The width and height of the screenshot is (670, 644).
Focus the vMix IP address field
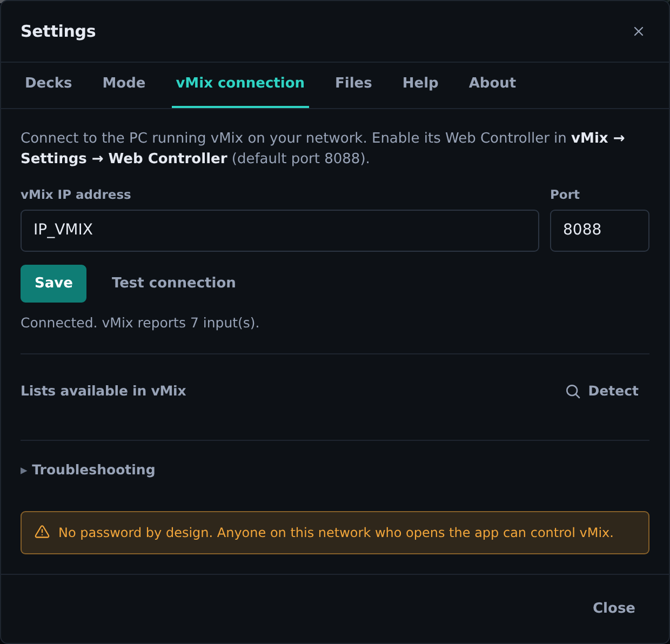click(x=280, y=231)
